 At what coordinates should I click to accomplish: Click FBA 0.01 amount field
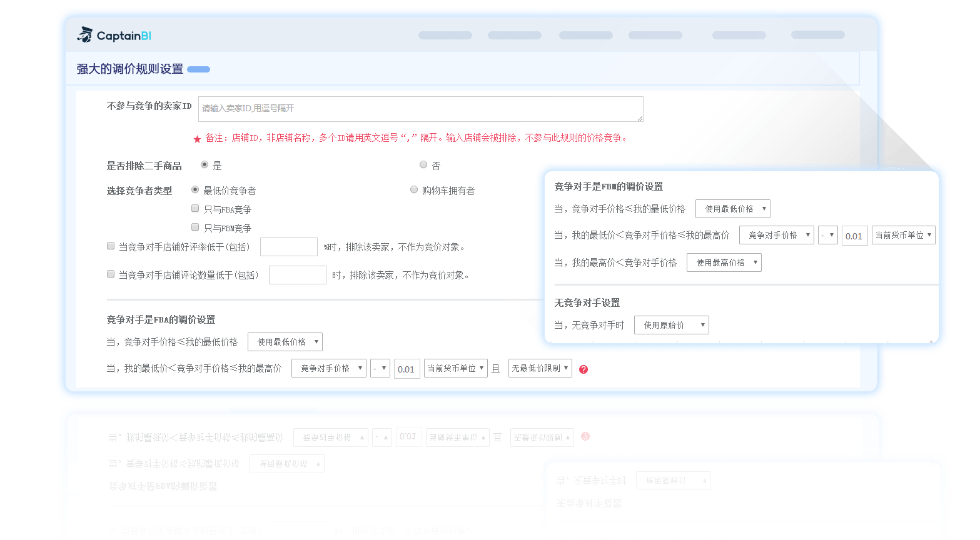pos(407,369)
